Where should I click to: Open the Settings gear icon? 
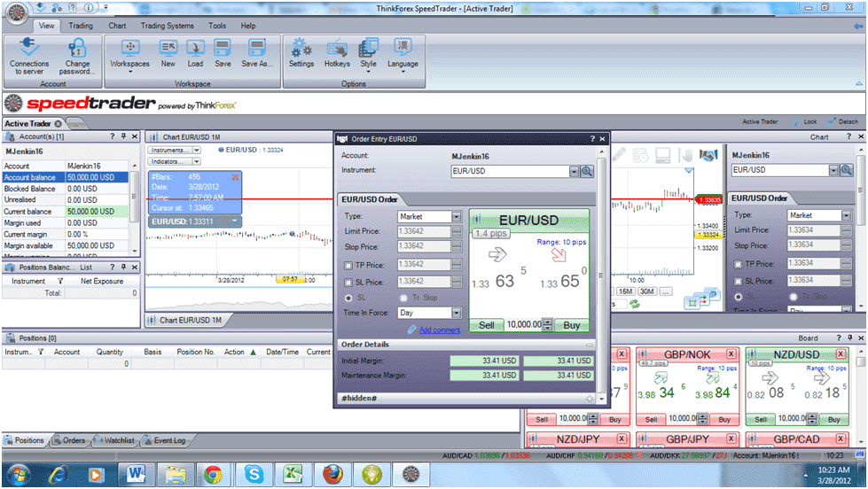click(x=301, y=49)
